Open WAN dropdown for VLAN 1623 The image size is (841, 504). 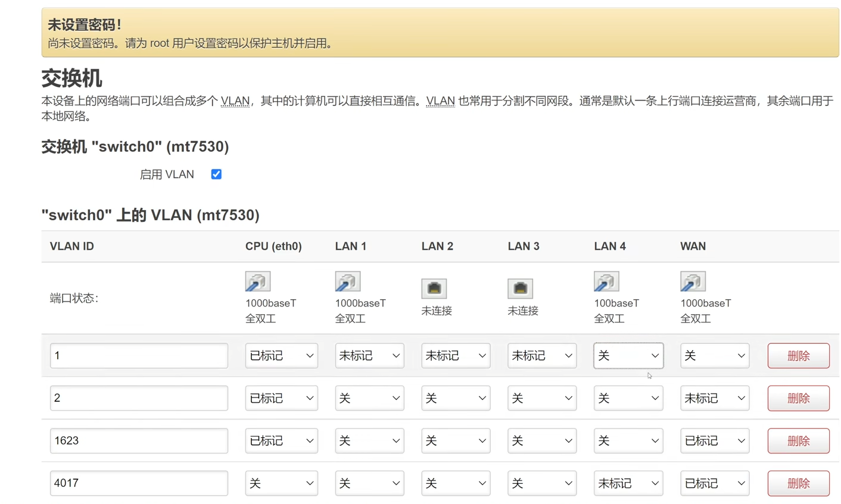(x=715, y=441)
